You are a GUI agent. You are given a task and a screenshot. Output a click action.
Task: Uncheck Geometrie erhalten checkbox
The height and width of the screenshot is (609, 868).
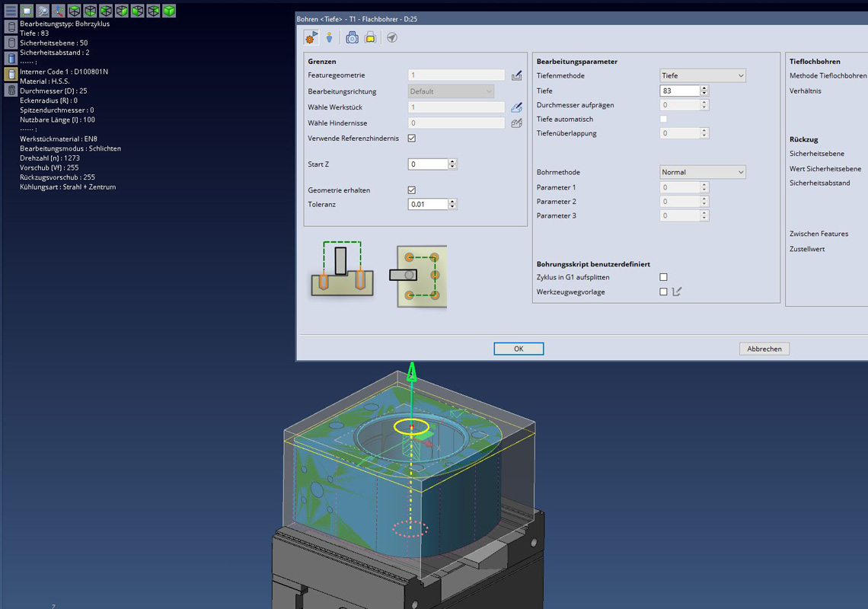click(412, 190)
